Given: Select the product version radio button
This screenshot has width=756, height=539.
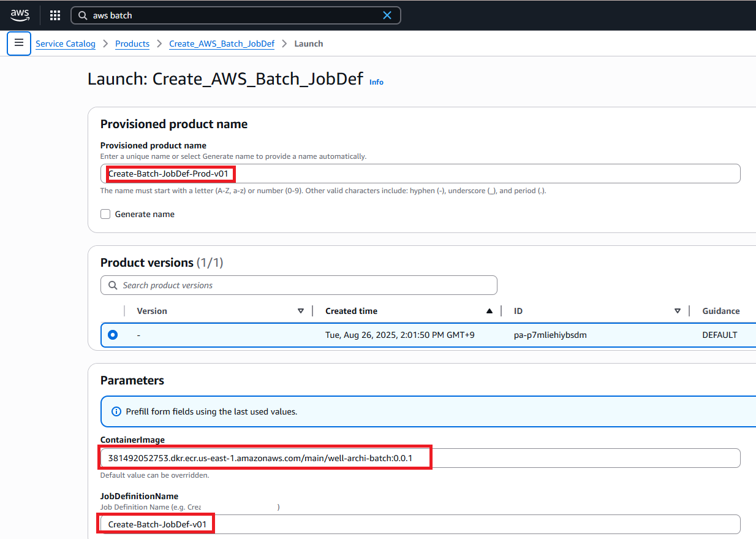Looking at the screenshot, I should (x=113, y=335).
